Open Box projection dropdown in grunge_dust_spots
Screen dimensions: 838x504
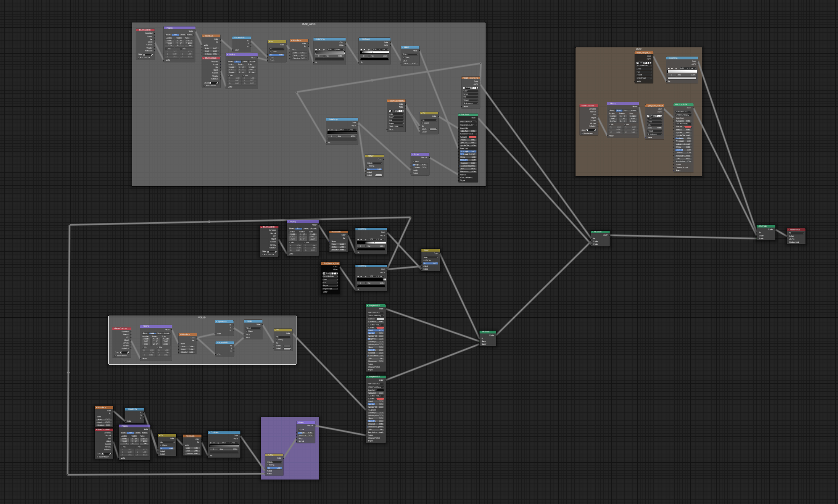pyautogui.click(x=655, y=125)
